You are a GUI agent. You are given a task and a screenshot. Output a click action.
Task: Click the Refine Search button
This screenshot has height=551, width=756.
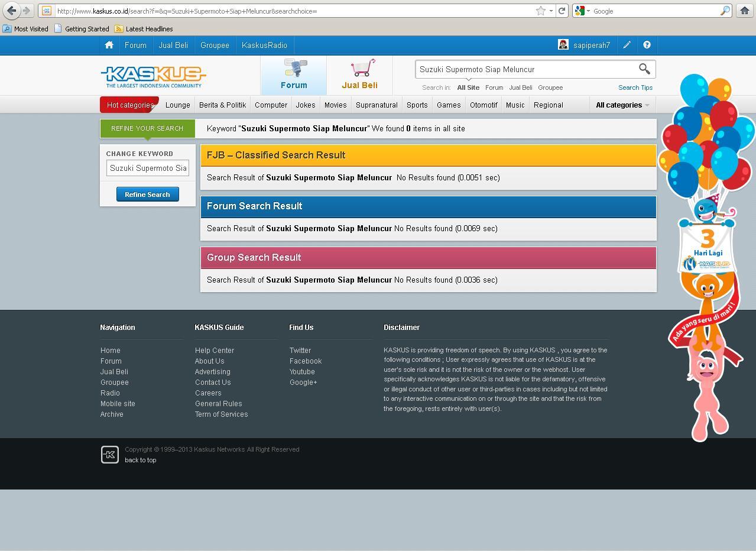(147, 195)
